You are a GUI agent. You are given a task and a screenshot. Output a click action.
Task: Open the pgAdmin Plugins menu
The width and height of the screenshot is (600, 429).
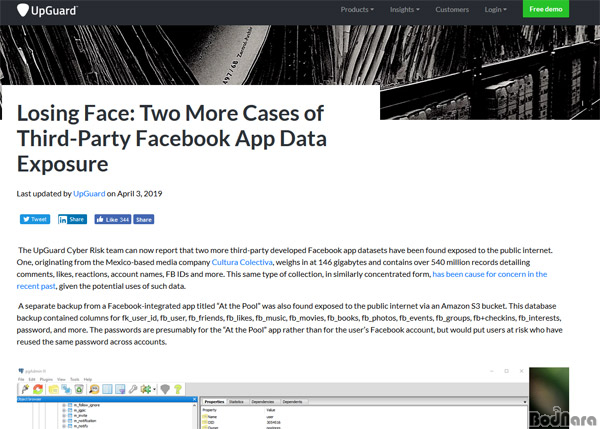point(46,379)
